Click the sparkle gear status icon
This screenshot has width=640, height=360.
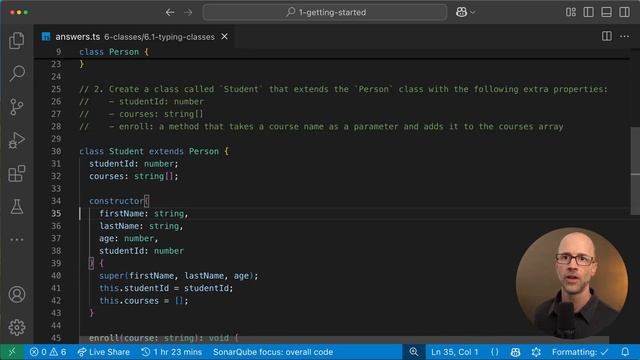(x=536, y=352)
